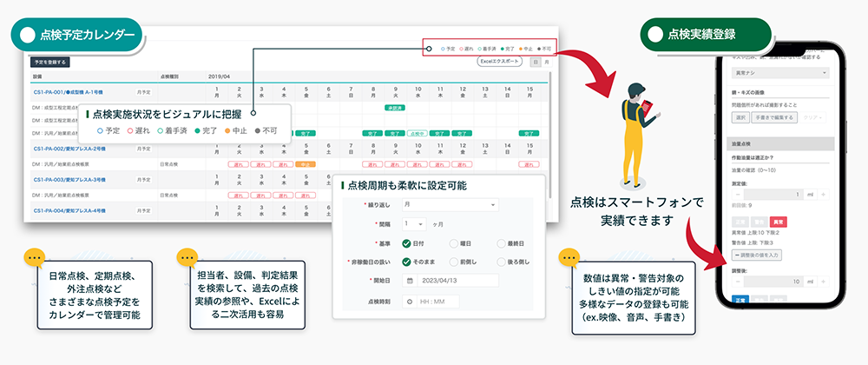Switch calendar to 日 view tab

(536, 63)
